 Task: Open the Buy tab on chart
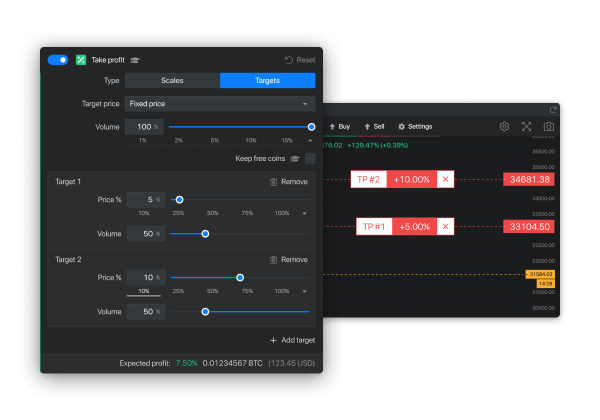[x=340, y=127]
